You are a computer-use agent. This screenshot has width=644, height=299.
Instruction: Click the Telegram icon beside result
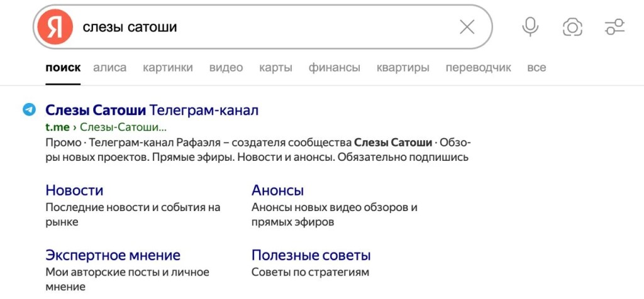coord(29,110)
